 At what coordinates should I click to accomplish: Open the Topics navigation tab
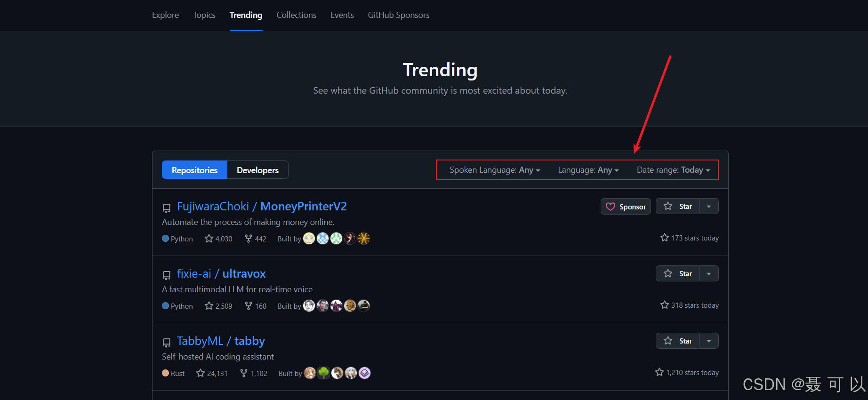(x=204, y=15)
